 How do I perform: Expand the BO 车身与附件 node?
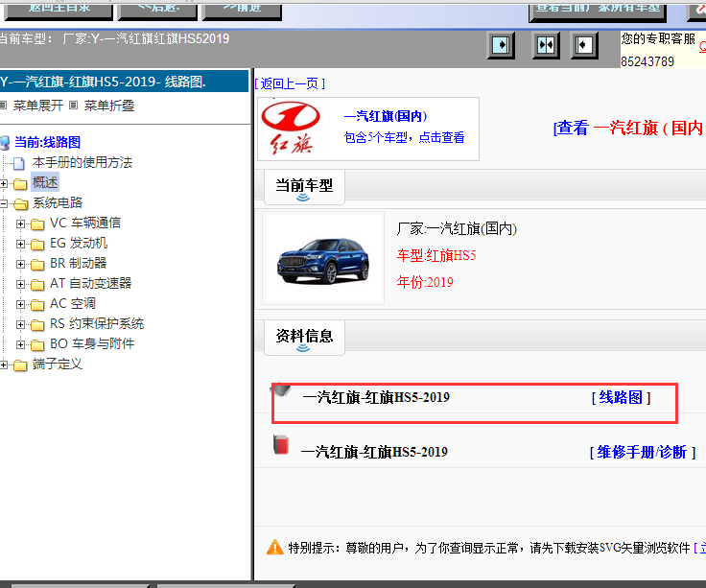20,345
